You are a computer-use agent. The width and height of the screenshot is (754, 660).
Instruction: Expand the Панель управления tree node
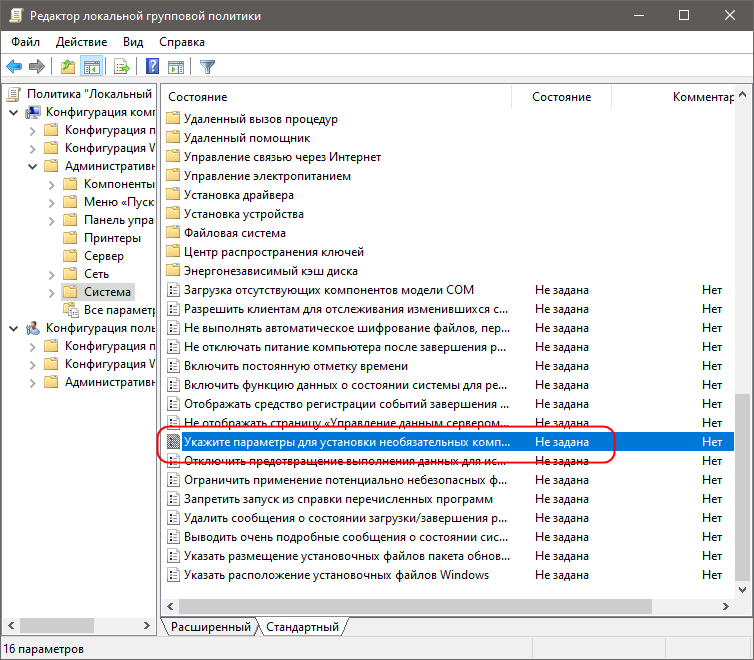(52, 221)
